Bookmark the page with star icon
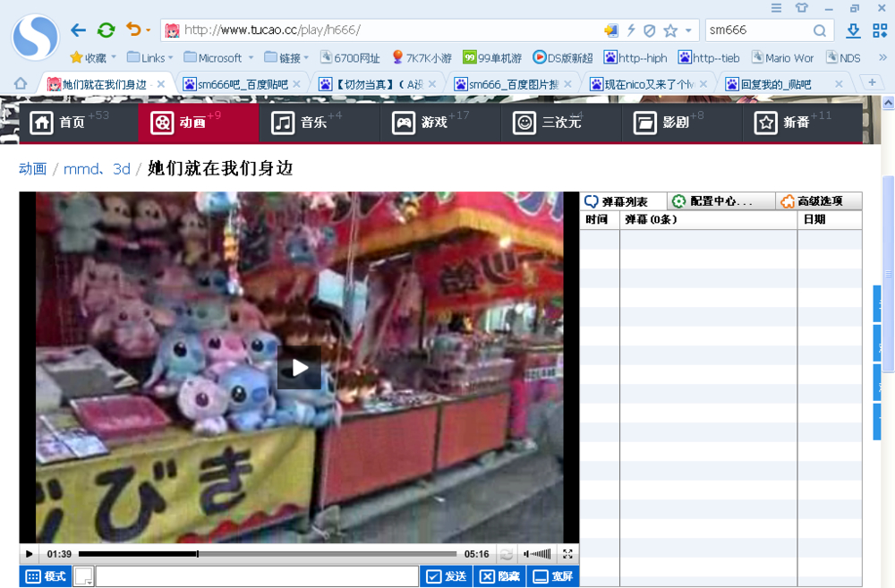 [670, 30]
